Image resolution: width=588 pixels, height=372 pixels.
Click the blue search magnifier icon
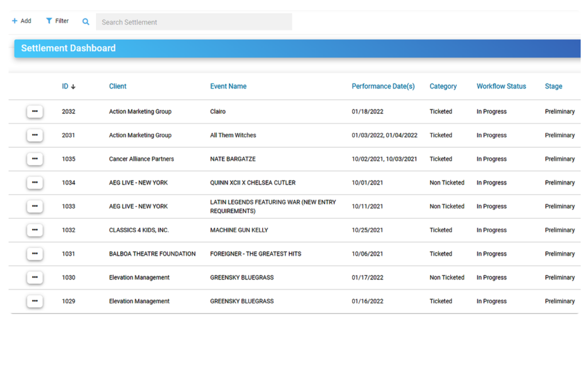coord(86,21)
